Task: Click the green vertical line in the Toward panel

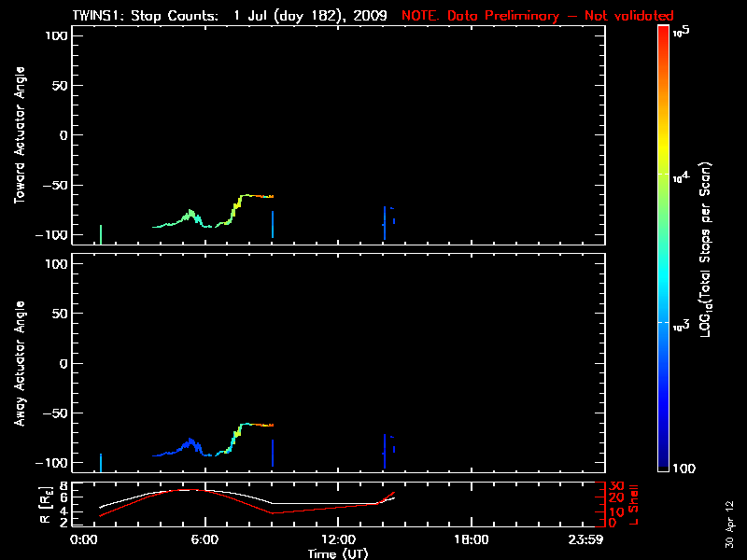Action: [x=101, y=233]
